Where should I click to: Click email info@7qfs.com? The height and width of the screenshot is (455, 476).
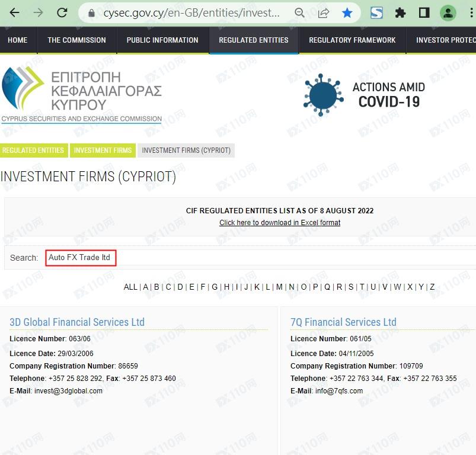point(339,391)
